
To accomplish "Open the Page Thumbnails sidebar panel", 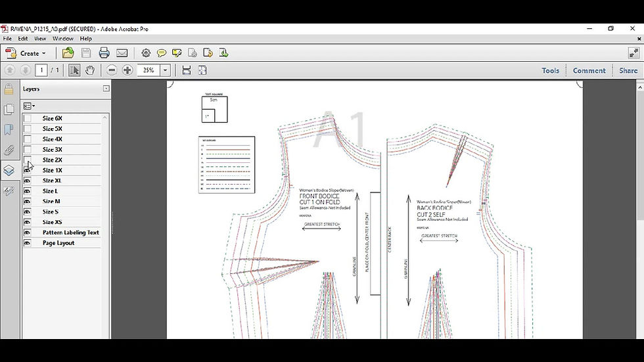I will 9,109.
